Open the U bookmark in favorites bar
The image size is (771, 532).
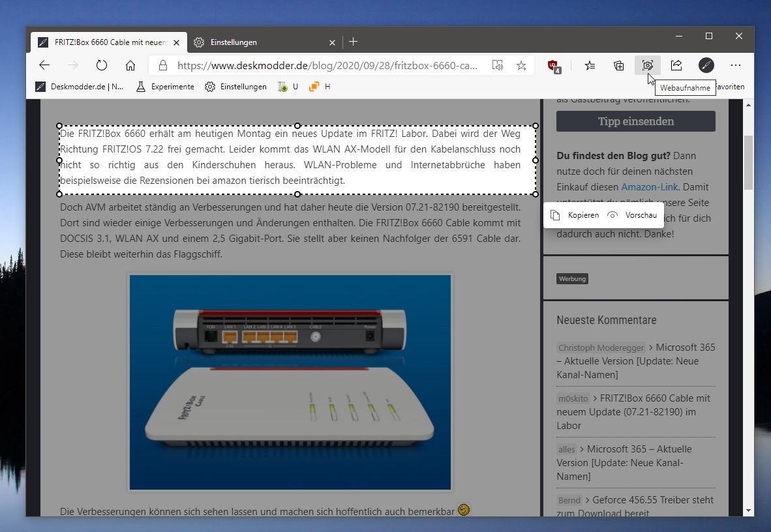pos(288,87)
